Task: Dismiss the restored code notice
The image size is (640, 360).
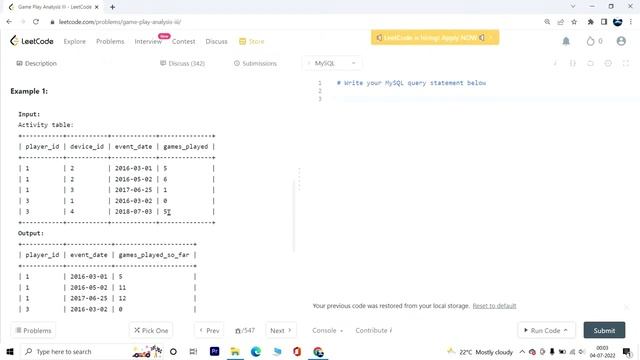Action: pos(627,306)
